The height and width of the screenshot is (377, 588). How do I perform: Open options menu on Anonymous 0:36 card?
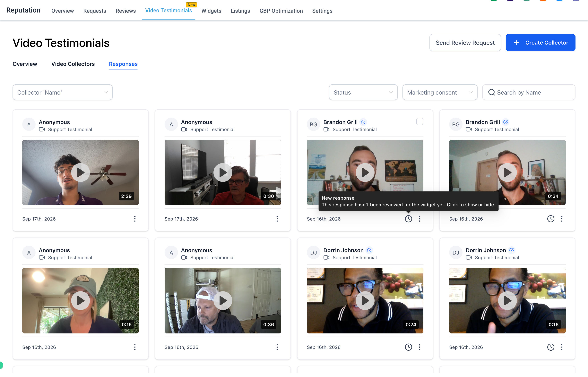(x=277, y=347)
